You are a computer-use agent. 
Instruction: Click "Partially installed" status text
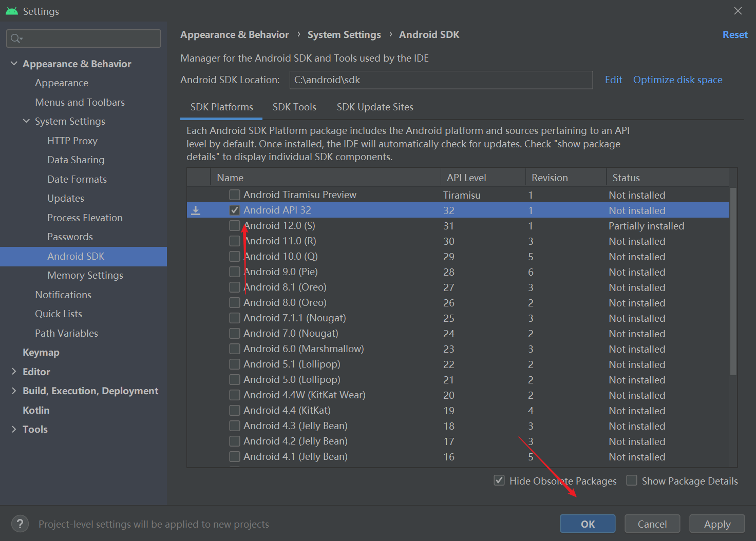click(x=646, y=226)
